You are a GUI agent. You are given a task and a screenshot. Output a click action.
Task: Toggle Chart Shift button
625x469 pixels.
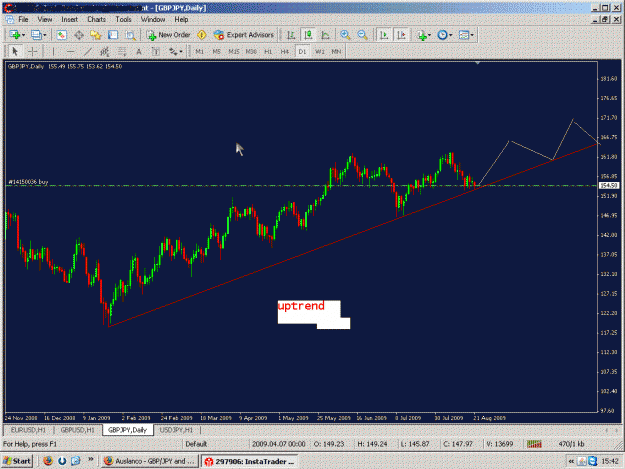pos(401,35)
